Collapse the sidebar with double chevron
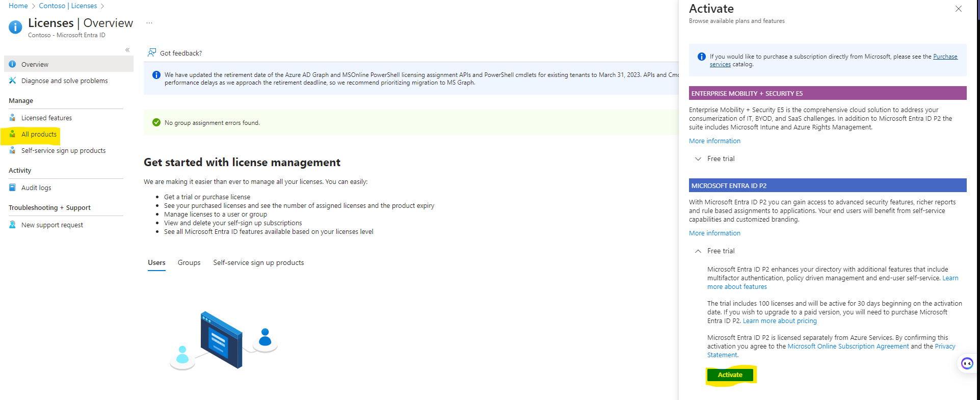This screenshot has width=980, height=400. [127, 50]
